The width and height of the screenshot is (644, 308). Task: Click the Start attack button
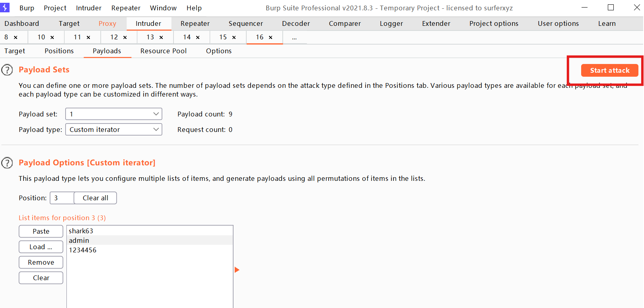(x=610, y=70)
